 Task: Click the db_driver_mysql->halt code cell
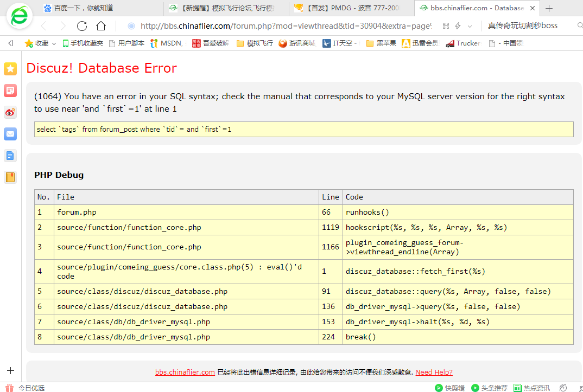coord(458,322)
